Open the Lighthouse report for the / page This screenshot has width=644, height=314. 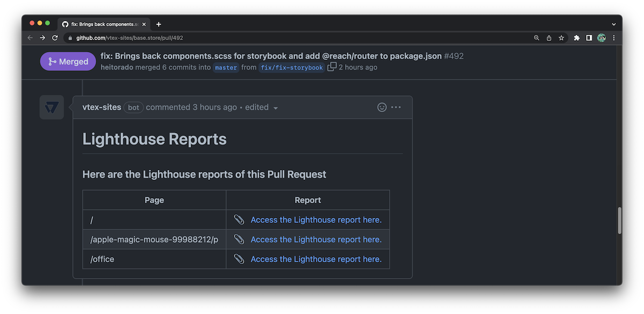tap(316, 220)
